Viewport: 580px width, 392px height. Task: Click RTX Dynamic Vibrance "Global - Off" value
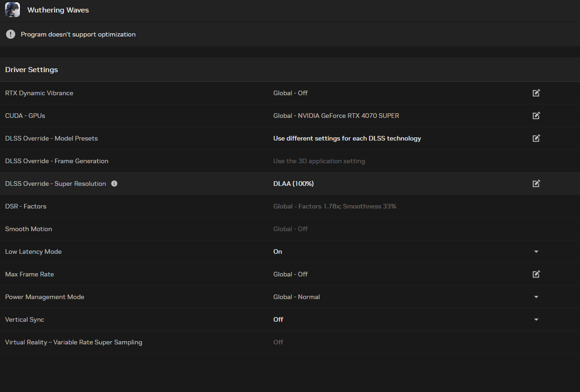tap(290, 93)
